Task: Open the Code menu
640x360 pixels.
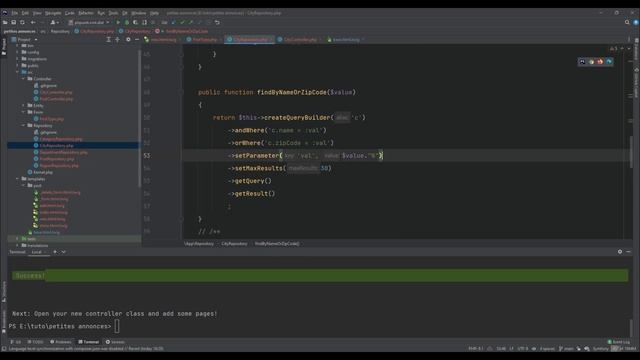Action: click(70, 13)
